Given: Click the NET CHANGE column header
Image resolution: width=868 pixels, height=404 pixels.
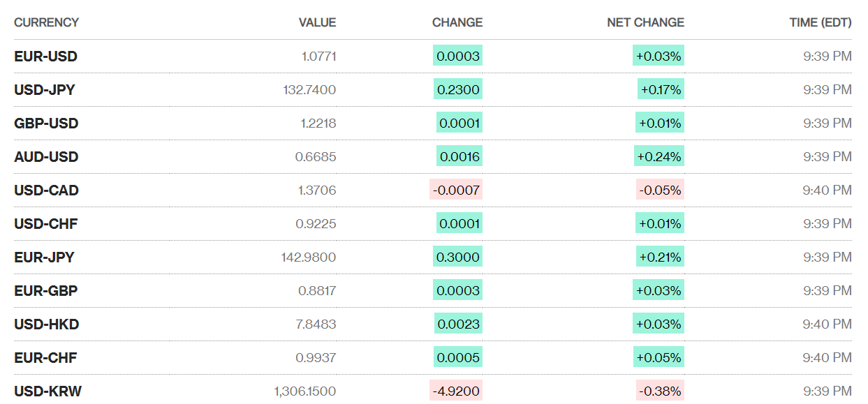Looking at the screenshot, I should (x=645, y=22).
